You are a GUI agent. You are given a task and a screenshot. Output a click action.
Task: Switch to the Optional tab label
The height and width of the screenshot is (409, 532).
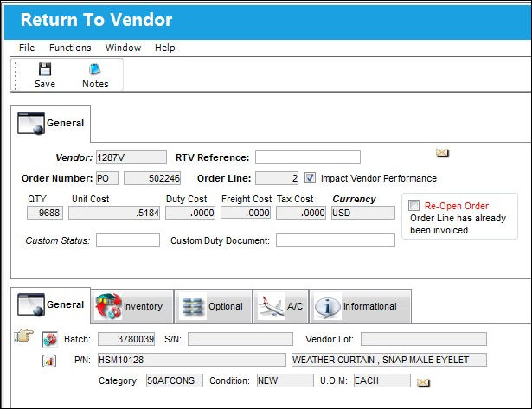click(225, 306)
